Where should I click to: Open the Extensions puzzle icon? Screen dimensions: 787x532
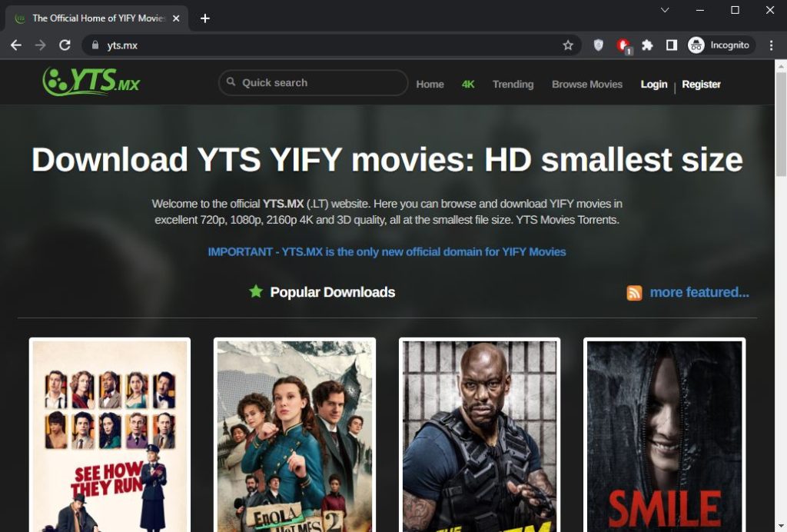pyautogui.click(x=647, y=45)
